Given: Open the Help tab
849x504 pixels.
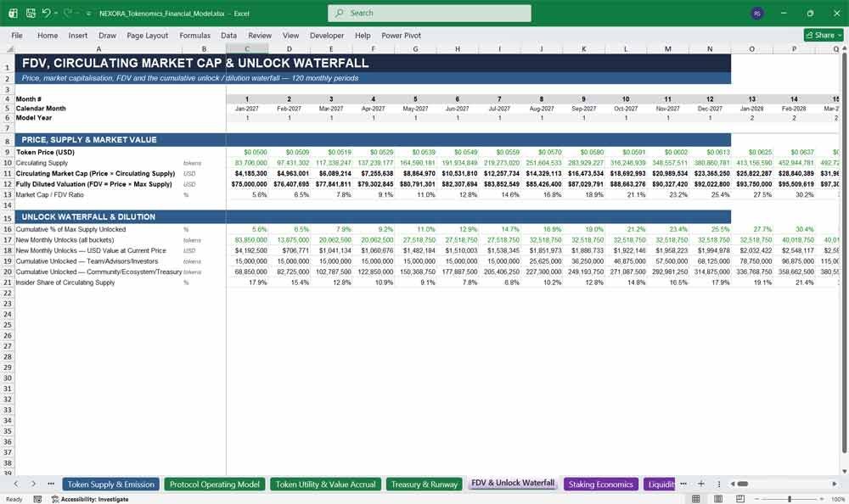Looking at the screenshot, I should tap(363, 35).
